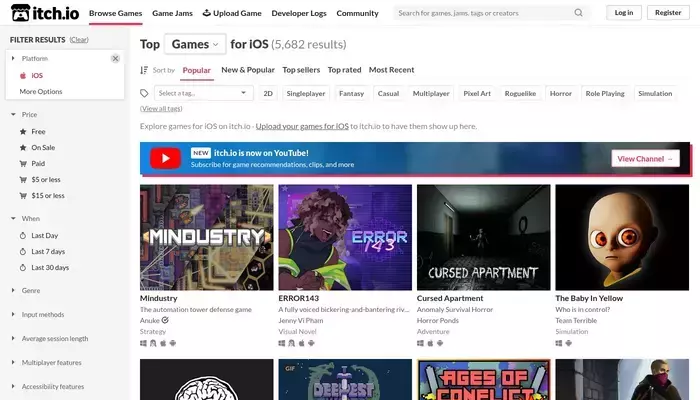The height and width of the screenshot is (400, 700).
Task: Remove the Platform filter with the X button
Action: [115, 58]
